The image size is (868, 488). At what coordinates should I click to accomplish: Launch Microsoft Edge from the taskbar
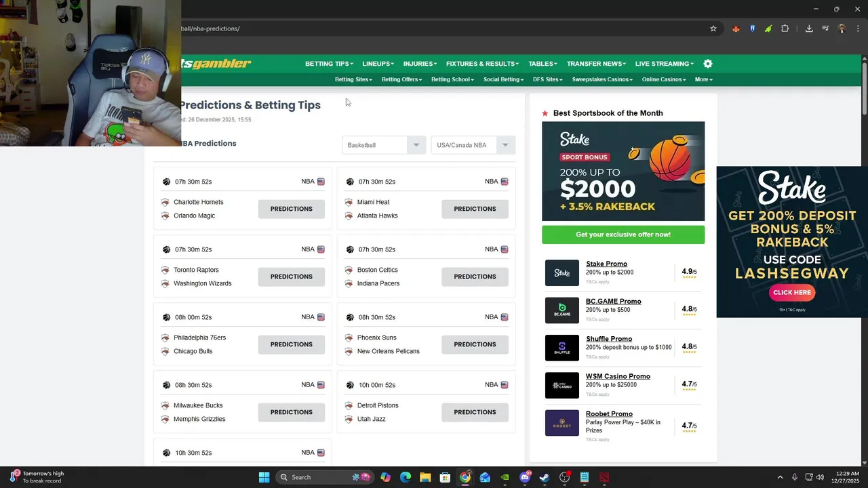coord(406,477)
